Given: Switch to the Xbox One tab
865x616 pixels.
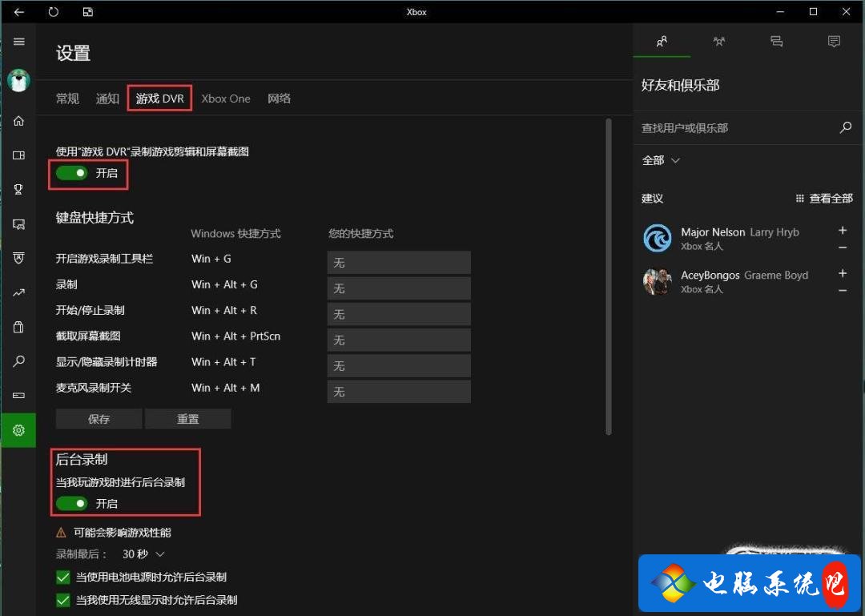Looking at the screenshot, I should 226,99.
